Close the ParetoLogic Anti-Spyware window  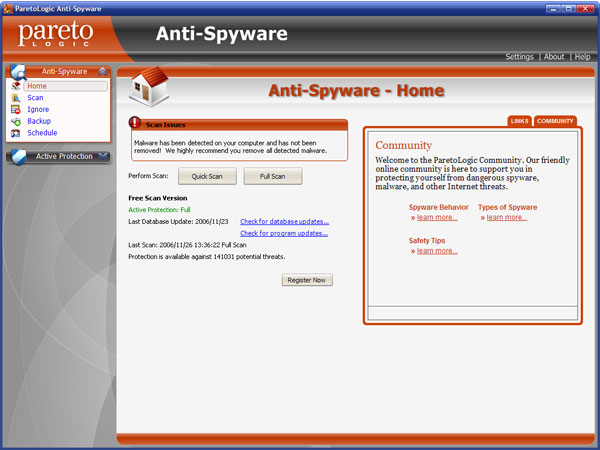pyautogui.click(x=585, y=8)
